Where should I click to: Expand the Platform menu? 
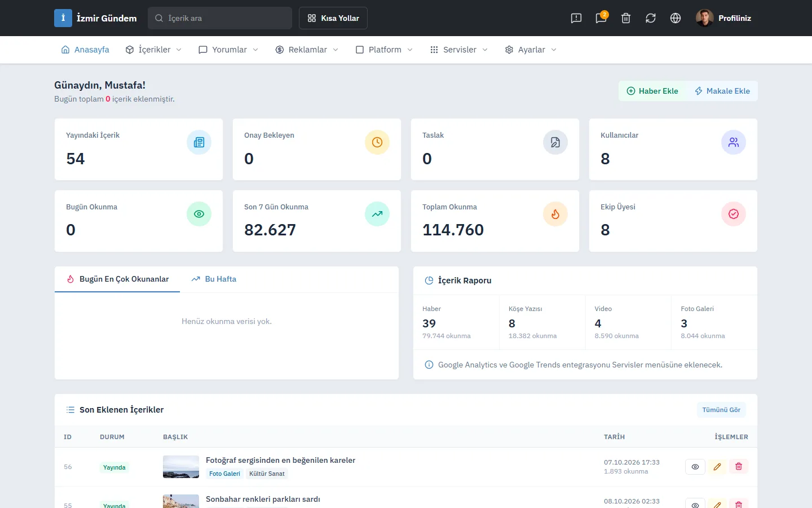click(384, 50)
